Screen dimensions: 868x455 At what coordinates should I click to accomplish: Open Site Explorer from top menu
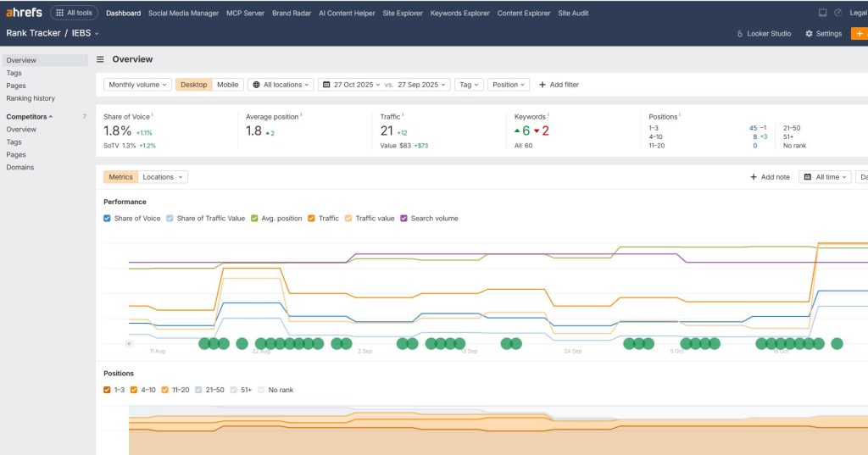pyautogui.click(x=402, y=13)
